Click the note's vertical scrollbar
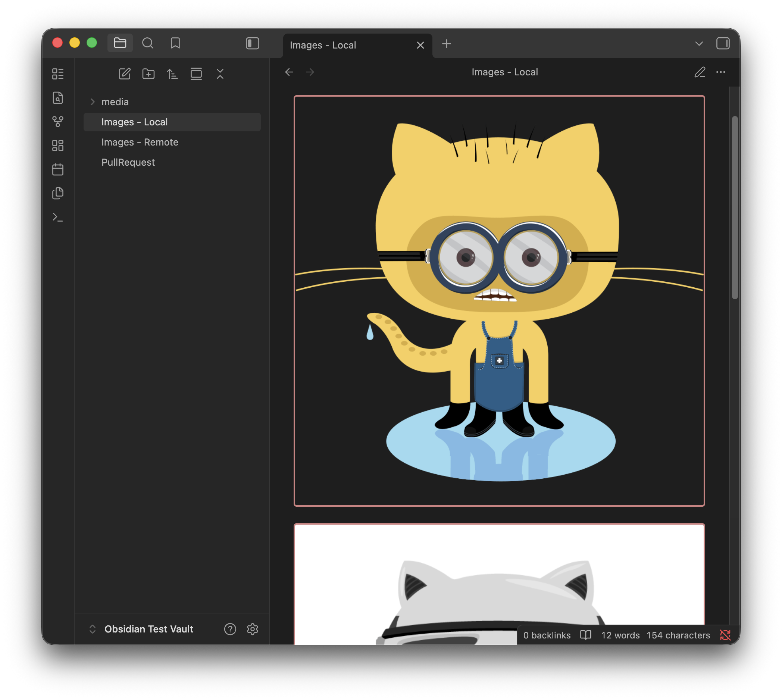Screen dimensions: 782x700 735,208
